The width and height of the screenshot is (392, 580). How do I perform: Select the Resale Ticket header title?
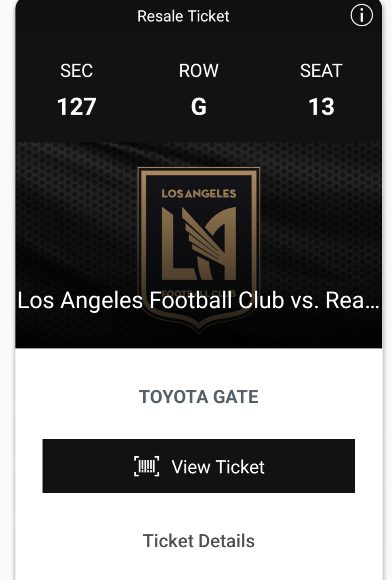click(183, 16)
